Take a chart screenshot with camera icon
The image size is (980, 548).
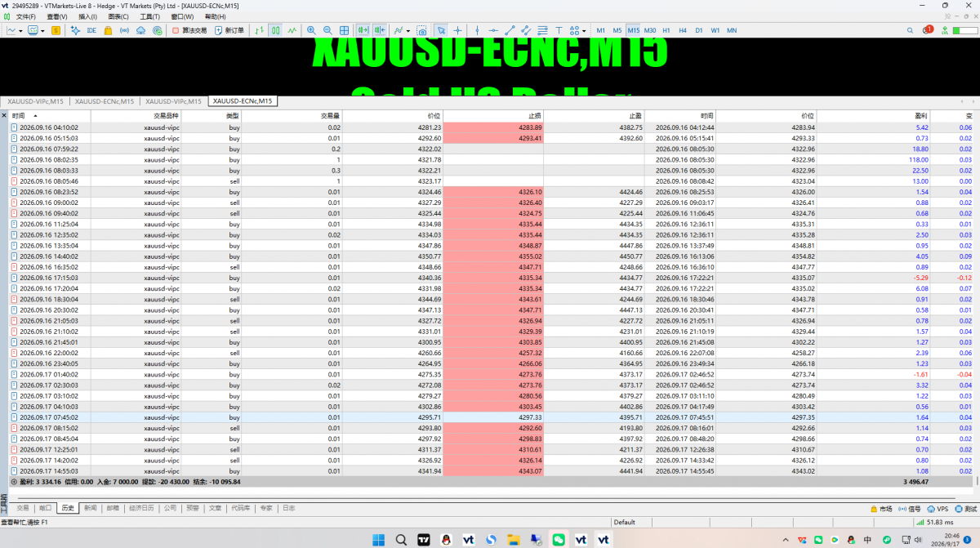(x=422, y=30)
